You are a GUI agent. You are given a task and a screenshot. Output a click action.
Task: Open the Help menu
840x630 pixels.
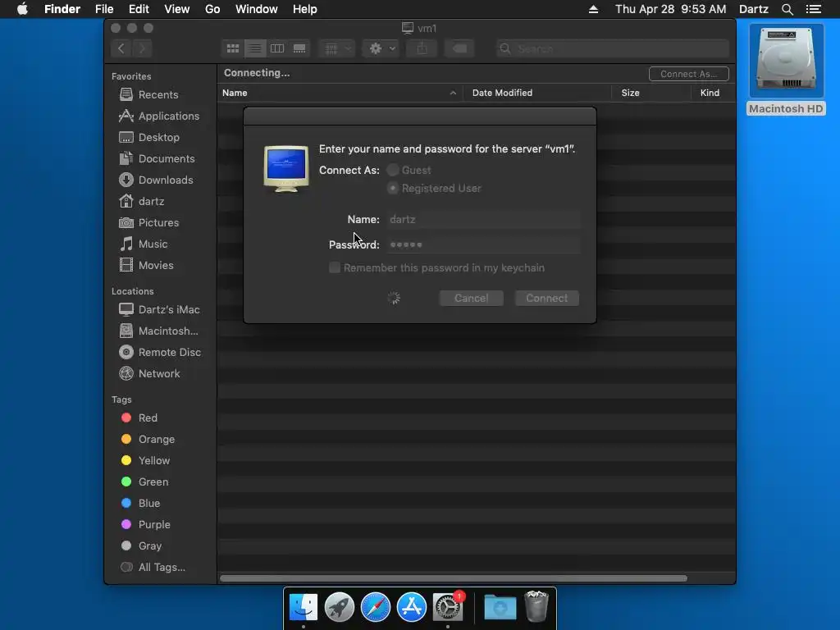[x=305, y=9]
